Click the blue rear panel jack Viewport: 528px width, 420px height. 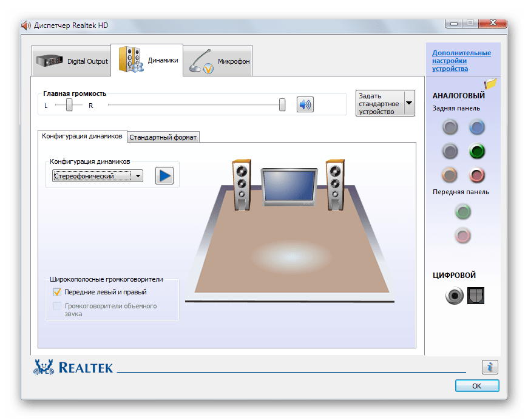tap(477, 127)
